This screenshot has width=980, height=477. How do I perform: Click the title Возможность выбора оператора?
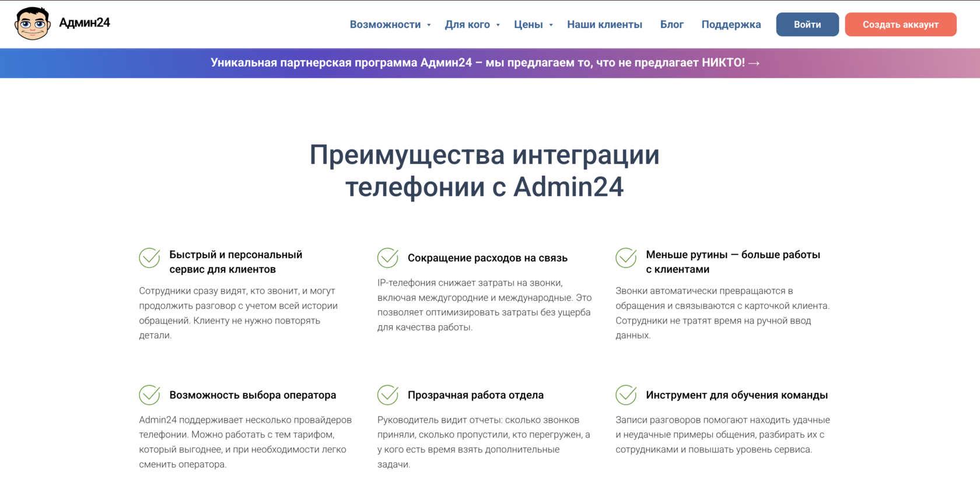[253, 395]
